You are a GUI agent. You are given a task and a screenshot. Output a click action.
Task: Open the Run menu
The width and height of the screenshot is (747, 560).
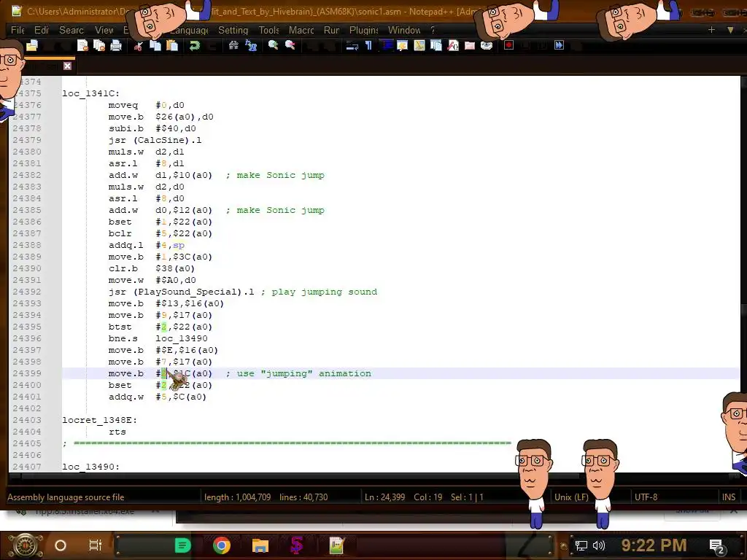click(331, 30)
